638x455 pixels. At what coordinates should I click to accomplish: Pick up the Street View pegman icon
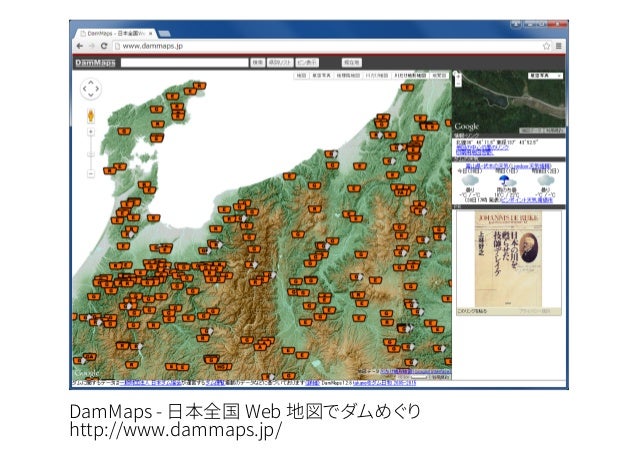(91, 116)
